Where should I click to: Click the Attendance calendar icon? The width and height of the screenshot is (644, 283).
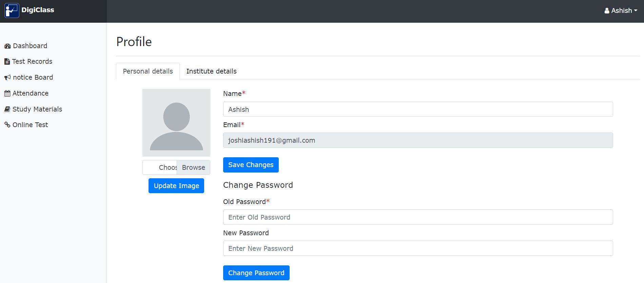point(7,94)
